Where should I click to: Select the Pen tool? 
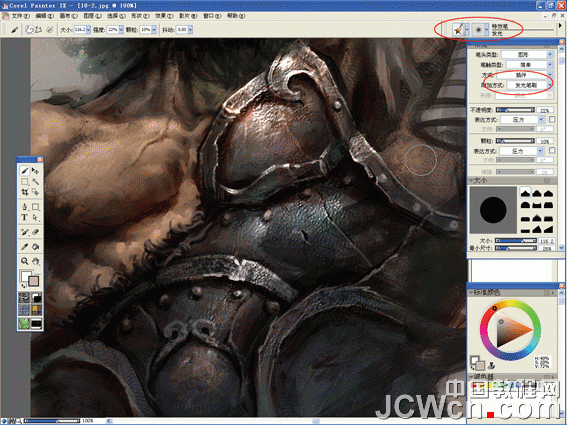pyautogui.click(x=24, y=207)
